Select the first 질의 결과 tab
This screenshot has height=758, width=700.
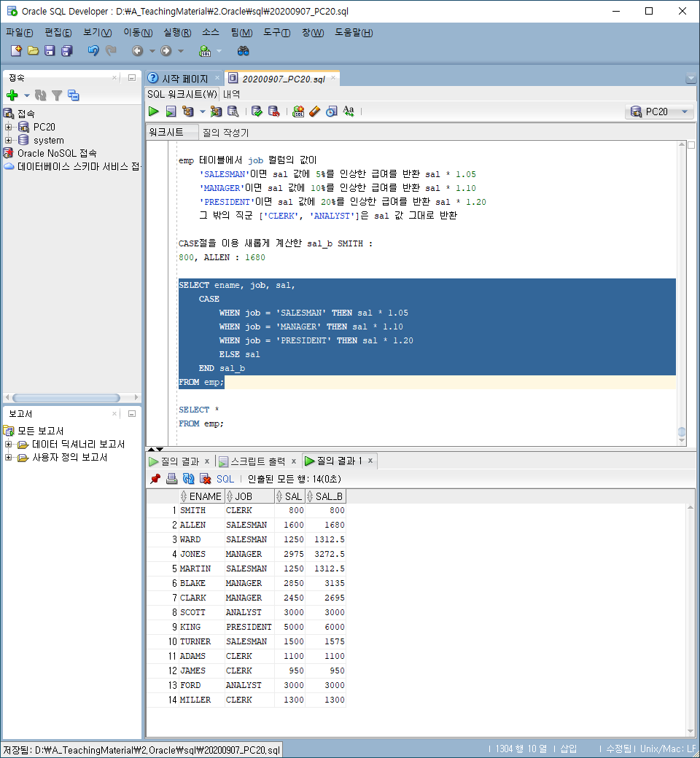coord(180,461)
